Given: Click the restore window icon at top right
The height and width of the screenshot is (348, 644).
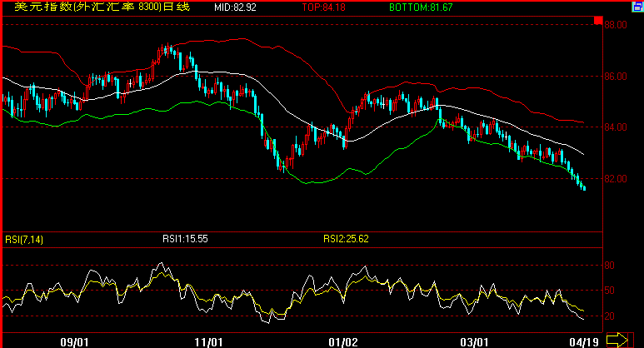Looking at the screenshot, I should [x=637, y=7].
